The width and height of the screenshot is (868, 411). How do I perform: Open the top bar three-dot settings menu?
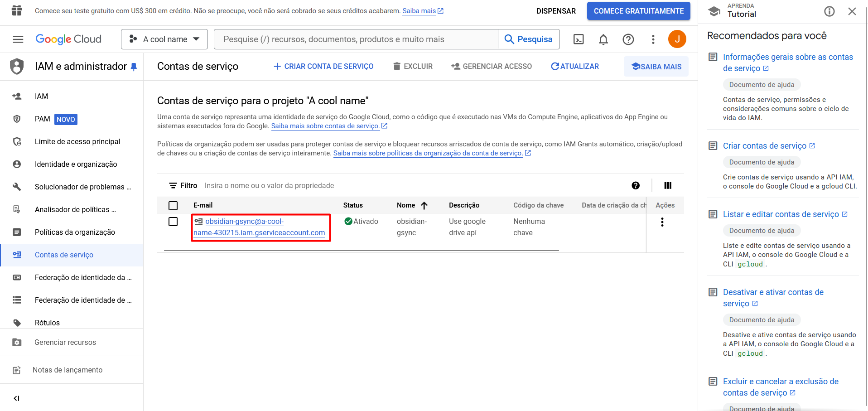(653, 39)
